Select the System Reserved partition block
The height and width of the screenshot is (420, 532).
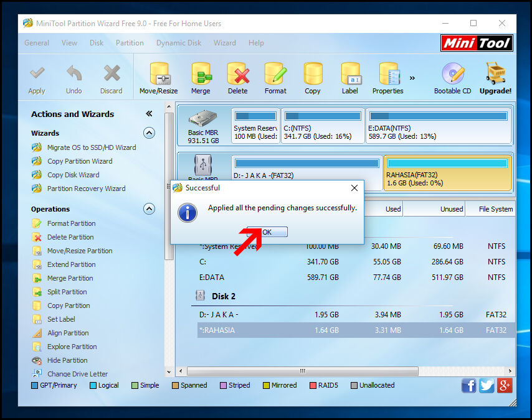[255, 126]
